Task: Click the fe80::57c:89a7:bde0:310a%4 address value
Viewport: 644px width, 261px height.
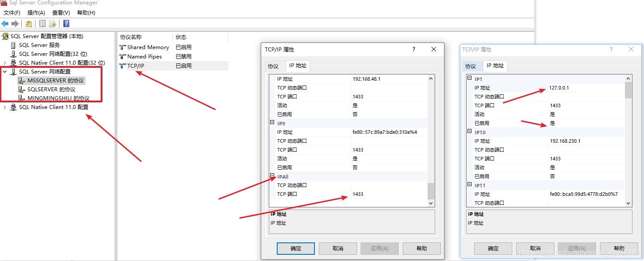Action: pyautogui.click(x=385, y=132)
